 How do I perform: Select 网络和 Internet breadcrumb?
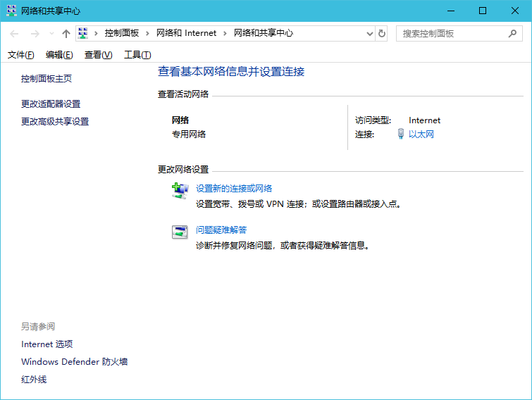(186, 33)
